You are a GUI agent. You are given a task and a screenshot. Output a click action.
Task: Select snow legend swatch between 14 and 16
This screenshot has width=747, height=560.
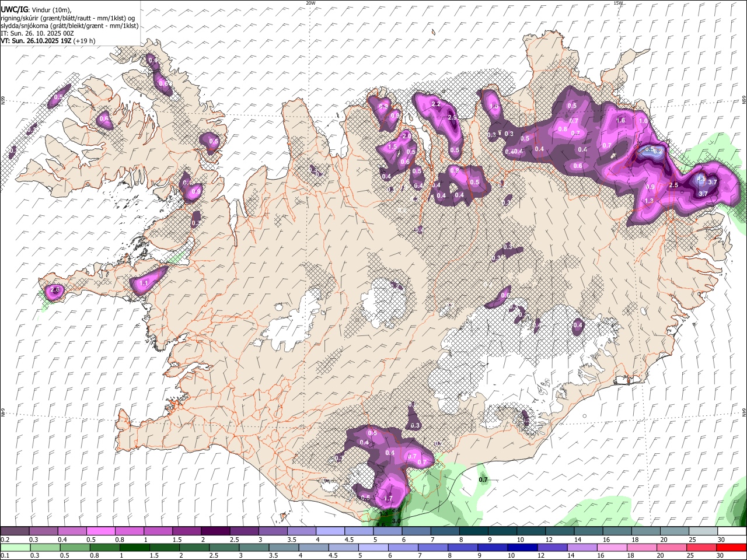(588, 531)
